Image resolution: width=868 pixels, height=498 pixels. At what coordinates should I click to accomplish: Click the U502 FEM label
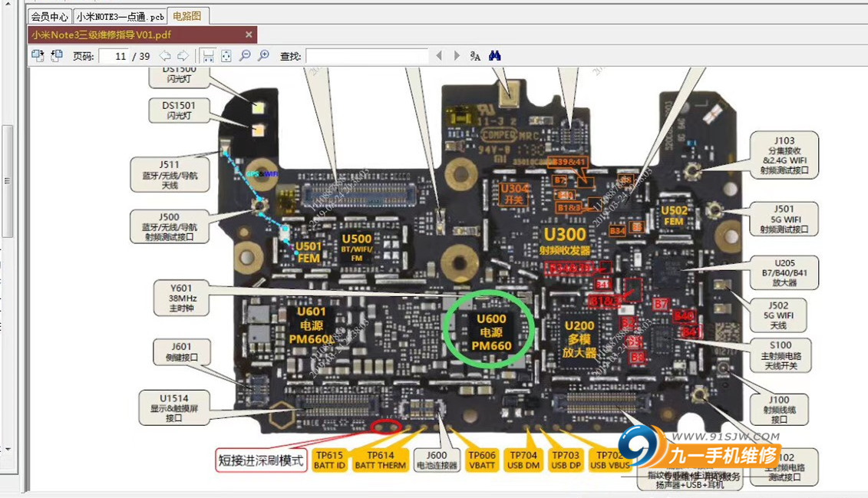pyautogui.click(x=674, y=216)
